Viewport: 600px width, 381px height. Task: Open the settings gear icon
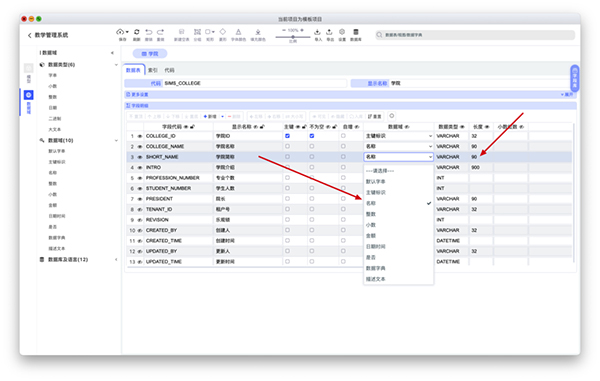342,32
